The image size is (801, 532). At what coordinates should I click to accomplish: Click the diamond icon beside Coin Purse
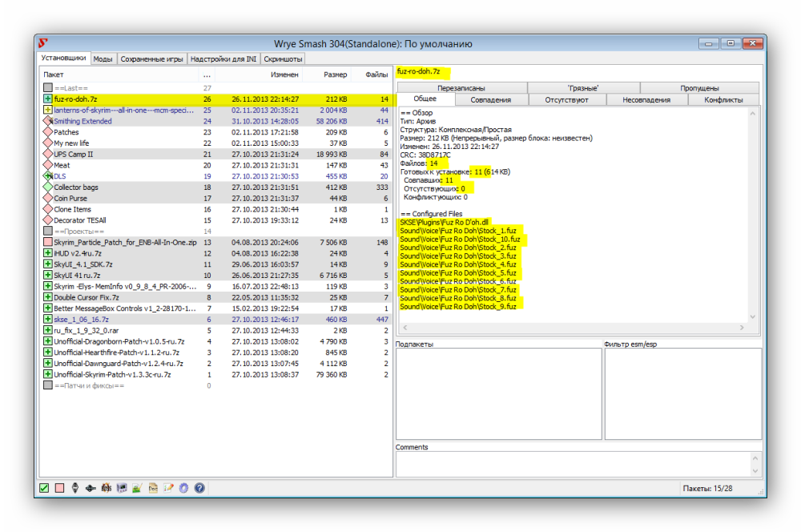click(47, 198)
